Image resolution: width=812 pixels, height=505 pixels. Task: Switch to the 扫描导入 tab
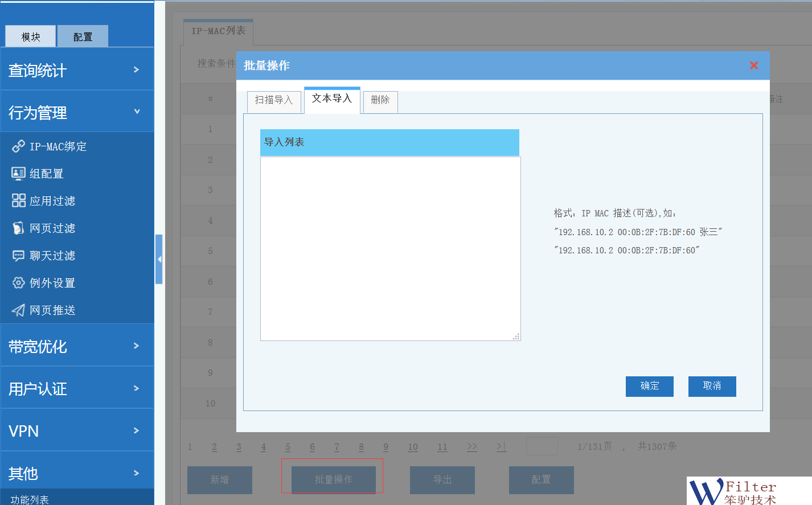pos(273,100)
